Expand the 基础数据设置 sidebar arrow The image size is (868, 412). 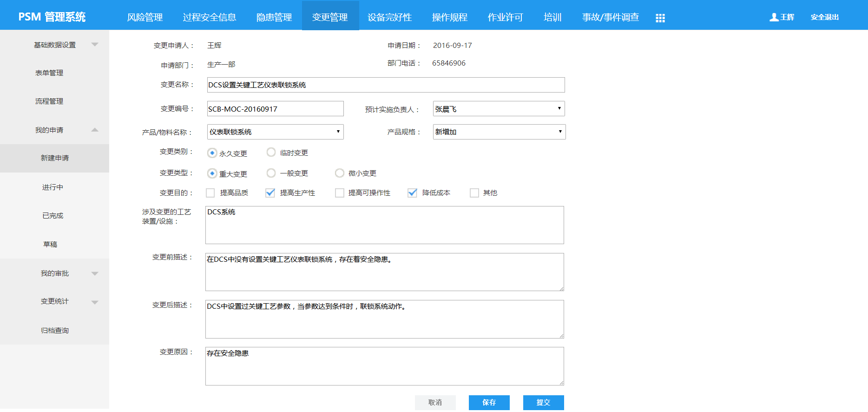[95, 45]
